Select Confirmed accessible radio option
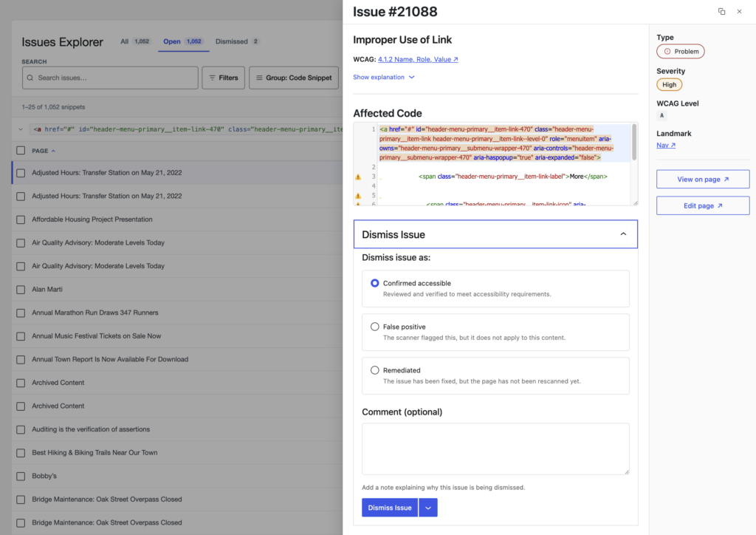 pyautogui.click(x=374, y=283)
